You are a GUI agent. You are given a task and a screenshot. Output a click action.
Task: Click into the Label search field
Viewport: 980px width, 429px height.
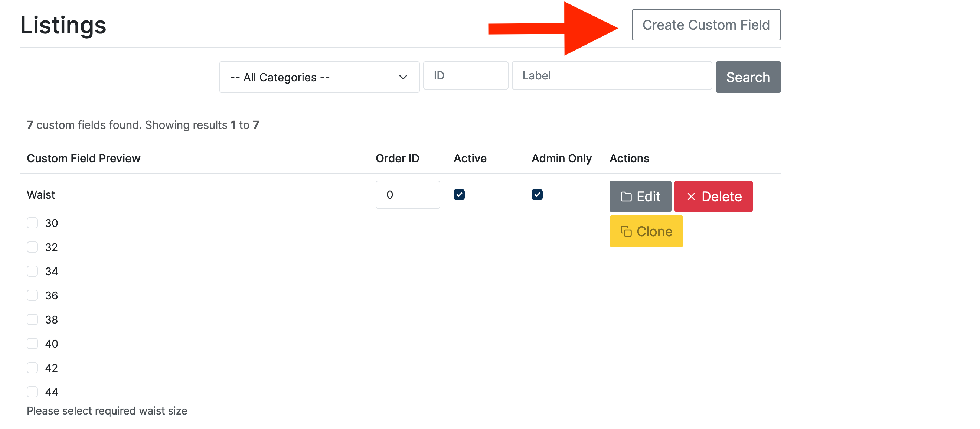coord(611,76)
